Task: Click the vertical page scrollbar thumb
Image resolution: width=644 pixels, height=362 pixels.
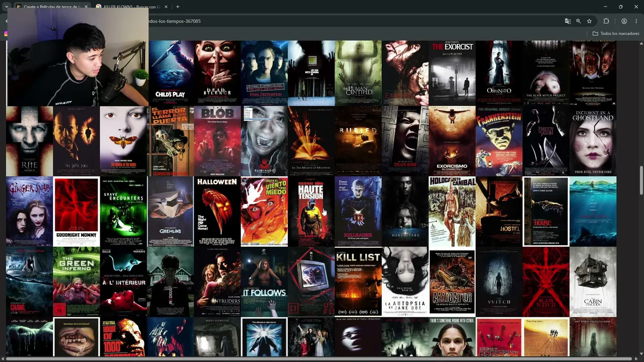Action: [x=641, y=179]
